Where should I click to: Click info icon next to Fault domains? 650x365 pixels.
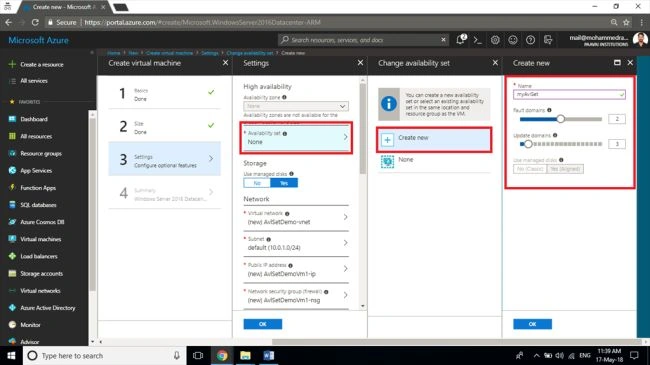tap(549, 110)
